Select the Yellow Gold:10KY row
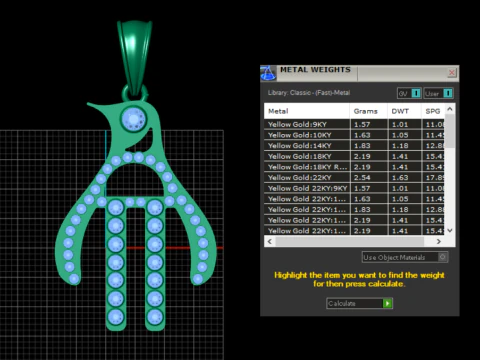 (x=354, y=135)
